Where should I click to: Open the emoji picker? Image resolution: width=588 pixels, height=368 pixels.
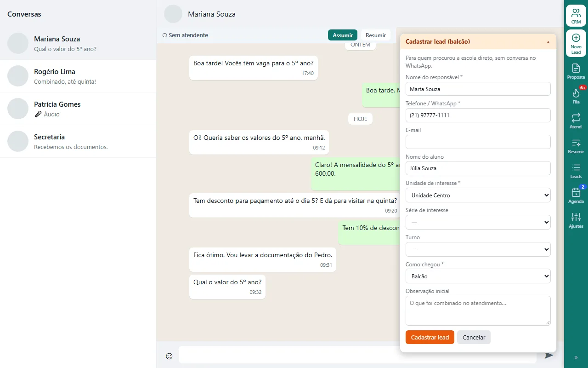[x=169, y=356]
